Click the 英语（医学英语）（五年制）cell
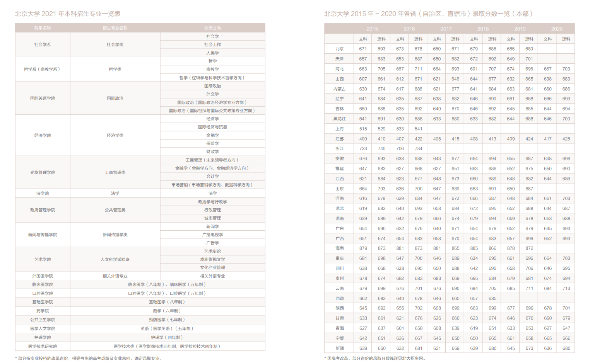 coord(168,328)
